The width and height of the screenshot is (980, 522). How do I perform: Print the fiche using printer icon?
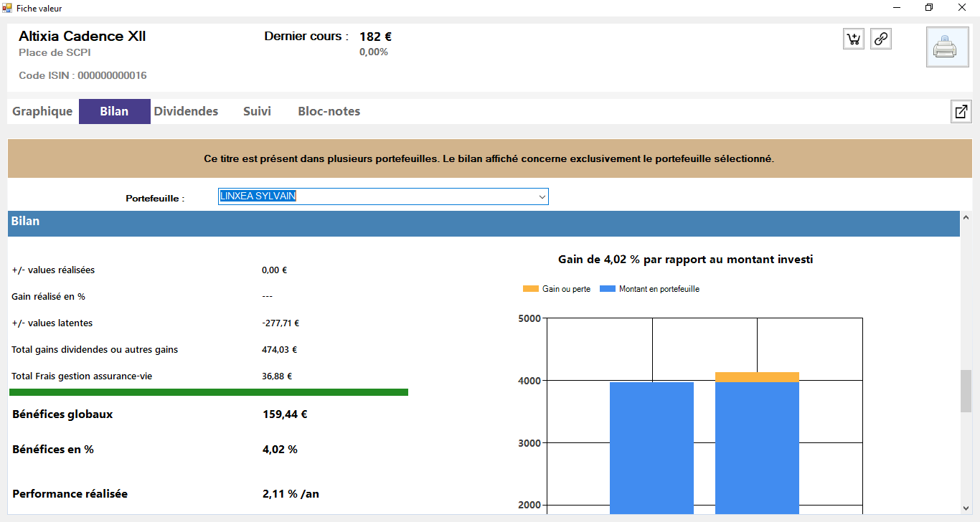(947, 47)
